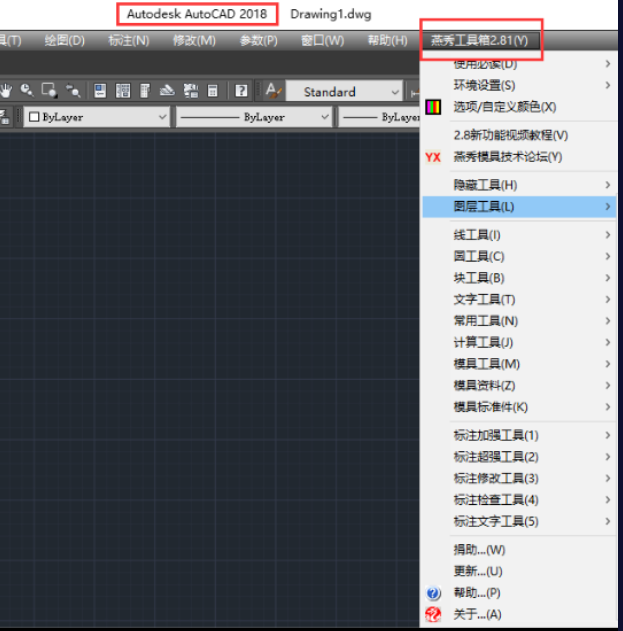Open the Properties palette icon

click(x=101, y=91)
